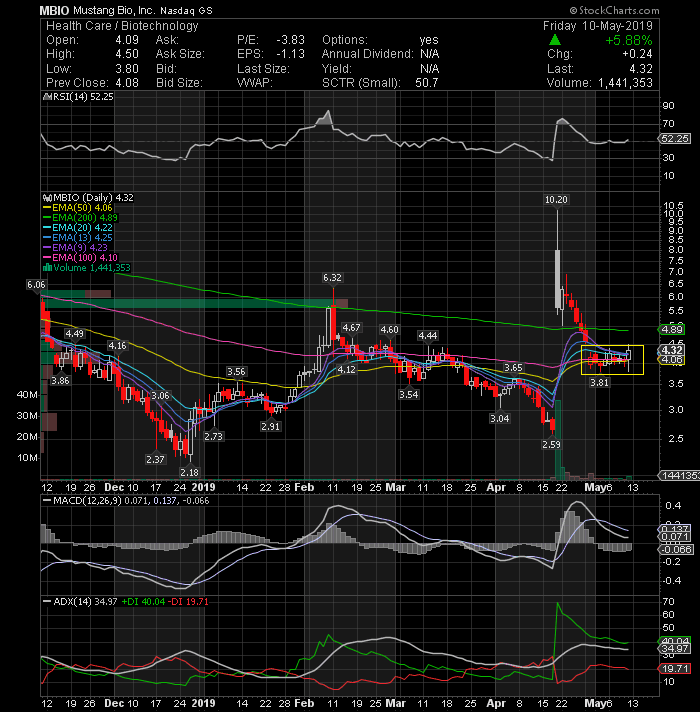Click the High value 4.50
Screen dimensions: 700x712
coord(127,54)
